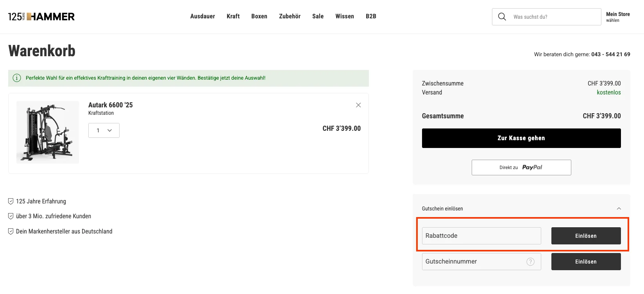Click the Zwischensumme CHF 3'399.00 value
This screenshot has height=294, width=644.
click(x=604, y=84)
